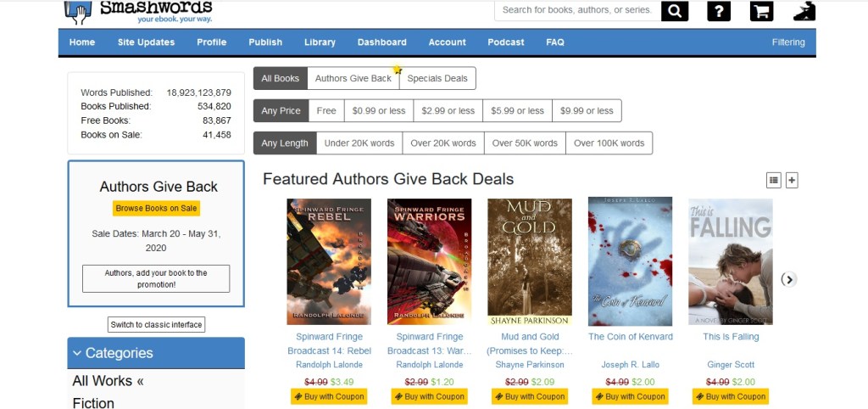Click Browse Books on Sale button
Image resolution: width=868 pixels, height=409 pixels.
(156, 208)
